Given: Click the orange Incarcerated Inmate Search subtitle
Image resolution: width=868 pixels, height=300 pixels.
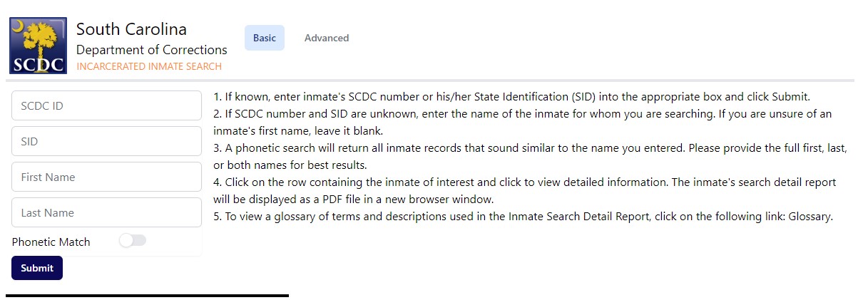Looking at the screenshot, I should [x=148, y=66].
